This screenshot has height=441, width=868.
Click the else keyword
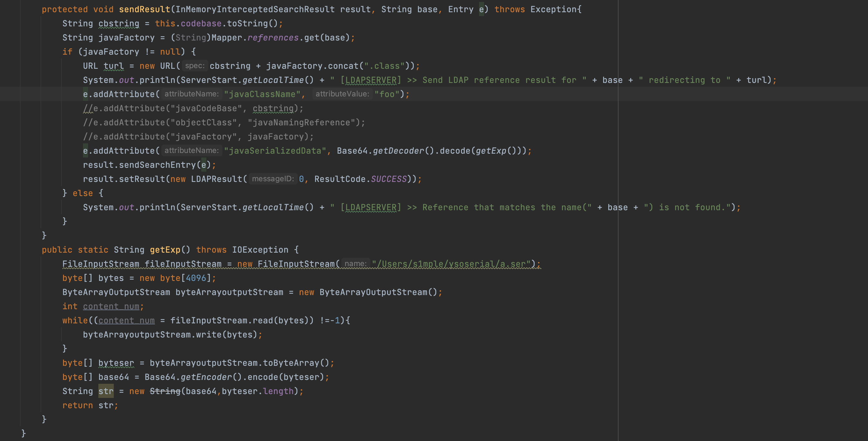[83, 194]
